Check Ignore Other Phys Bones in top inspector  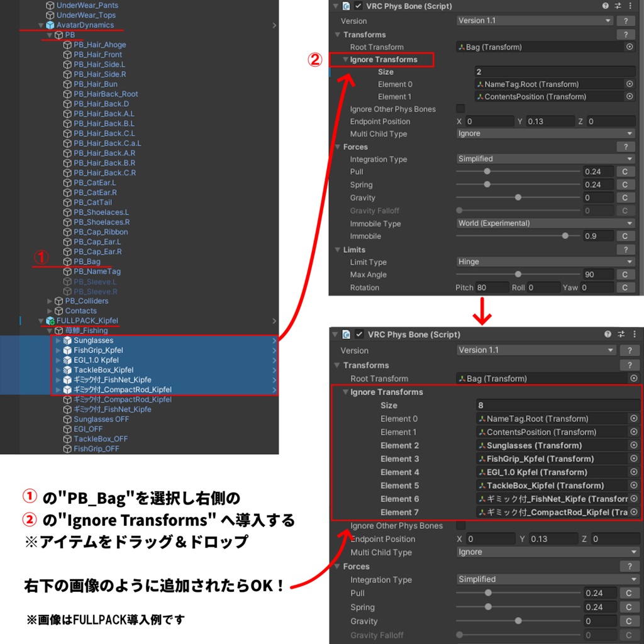point(460,108)
